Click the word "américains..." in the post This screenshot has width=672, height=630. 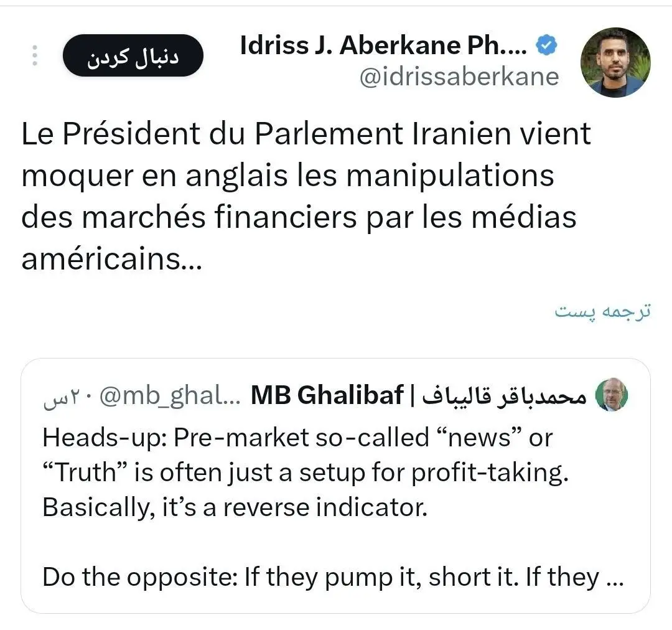click(112, 258)
